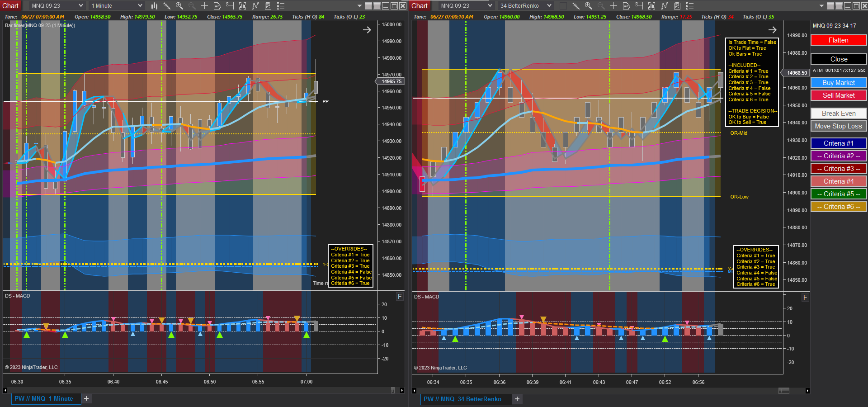868x407 pixels.
Task: Add new tab in right chart window
Action: pos(517,399)
